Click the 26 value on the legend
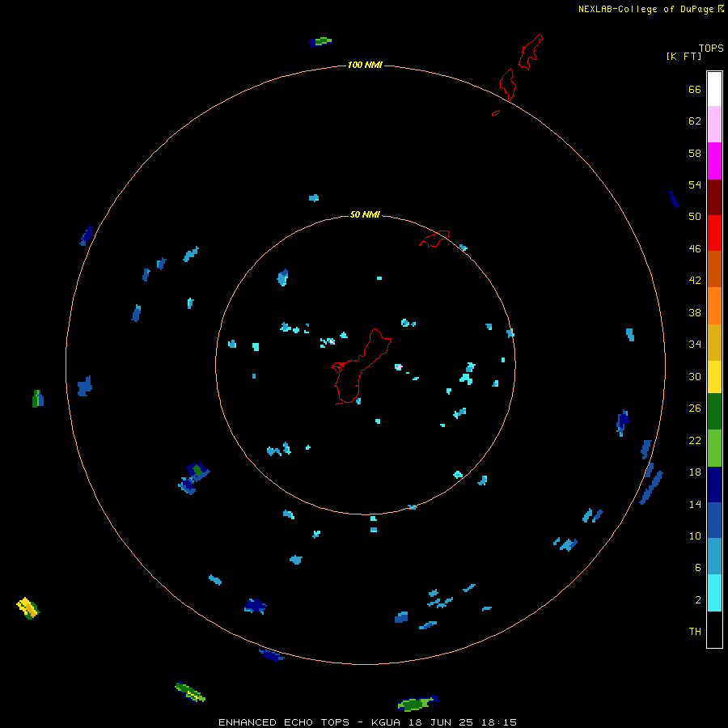The height and width of the screenshot is (728, 728). [695, 408]
